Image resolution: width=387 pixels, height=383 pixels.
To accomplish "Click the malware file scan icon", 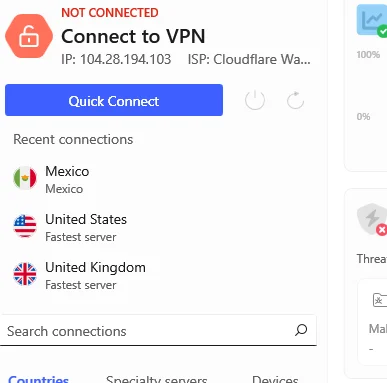I will click(379, 300).
